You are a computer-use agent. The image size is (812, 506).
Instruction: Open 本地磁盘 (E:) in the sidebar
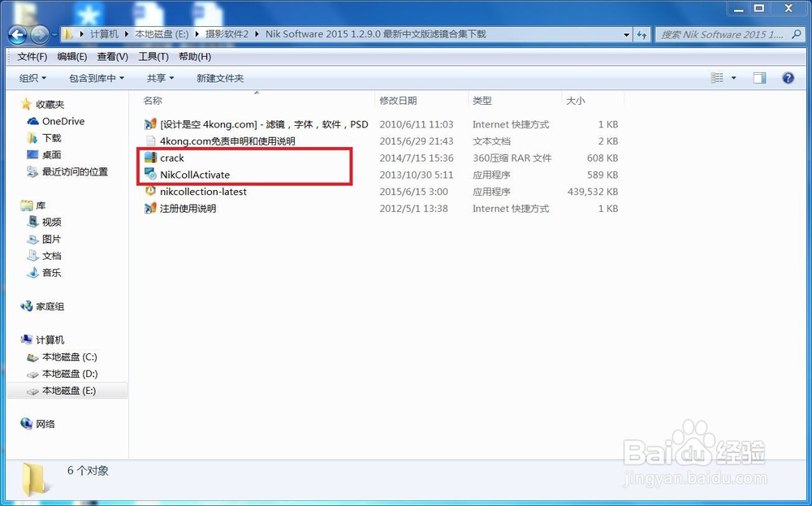[x=69, y=391]
